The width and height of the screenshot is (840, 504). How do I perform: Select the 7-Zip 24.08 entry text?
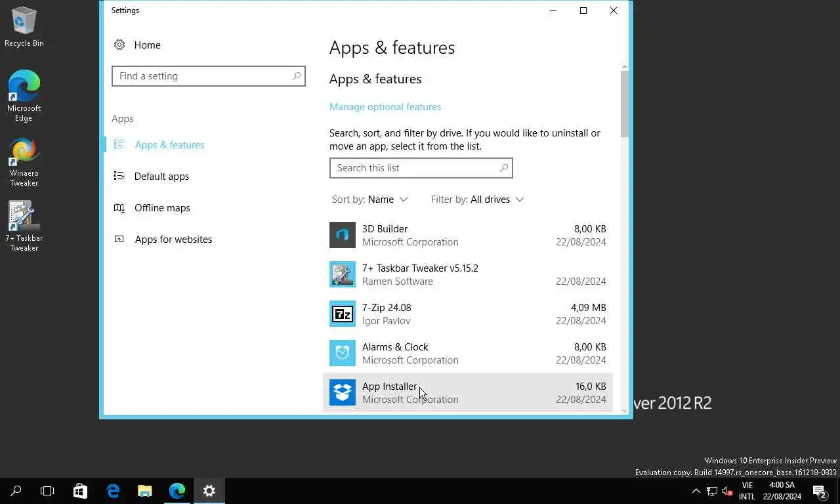pos(387,307)
